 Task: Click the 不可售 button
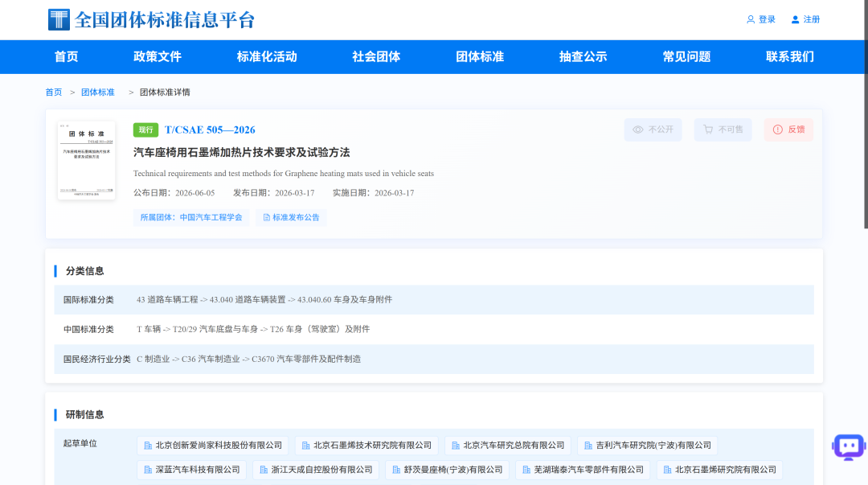723,129
